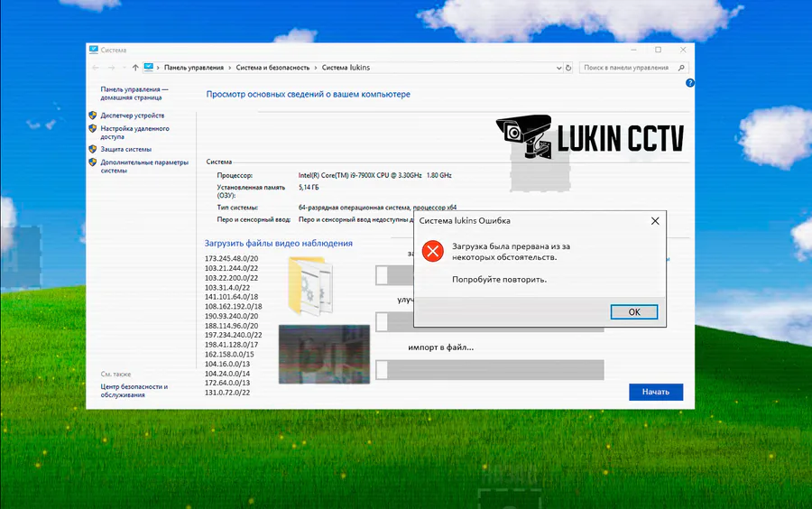Go to Панель управления домашняя страница
Viewport: 812px width, 509px height.
pos(134,93)
